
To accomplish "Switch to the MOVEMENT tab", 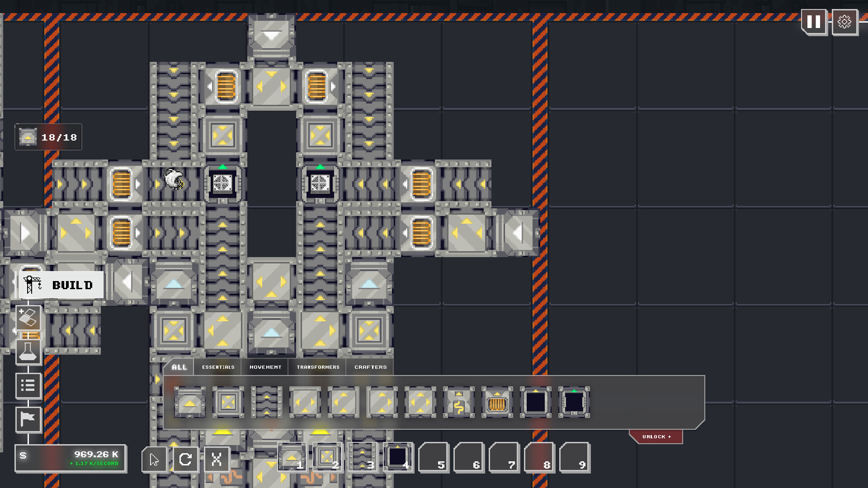I will tap(266, 367).
